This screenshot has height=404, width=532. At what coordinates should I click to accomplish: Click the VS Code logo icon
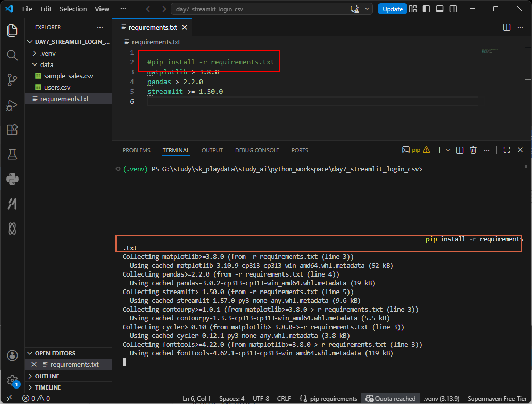point(9,9)
